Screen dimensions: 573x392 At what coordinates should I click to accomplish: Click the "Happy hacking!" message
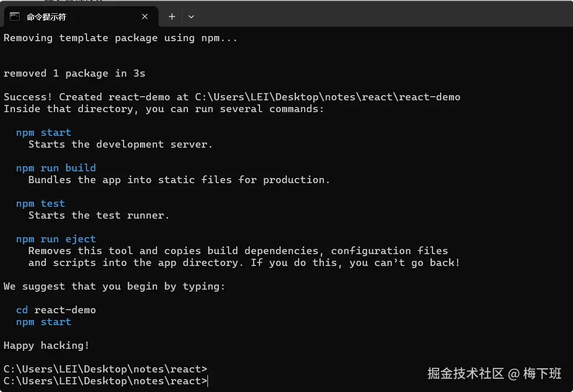[46, 346]
